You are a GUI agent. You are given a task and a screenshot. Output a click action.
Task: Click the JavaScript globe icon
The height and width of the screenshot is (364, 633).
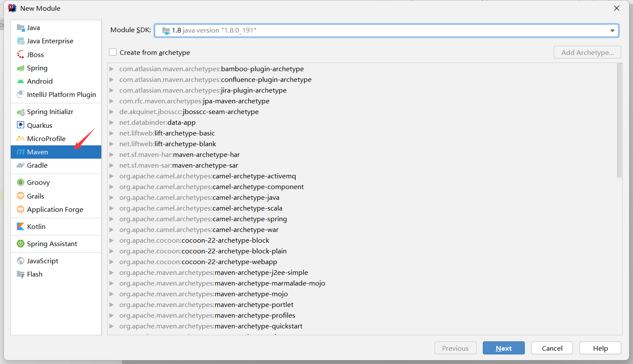click(21, 261)
